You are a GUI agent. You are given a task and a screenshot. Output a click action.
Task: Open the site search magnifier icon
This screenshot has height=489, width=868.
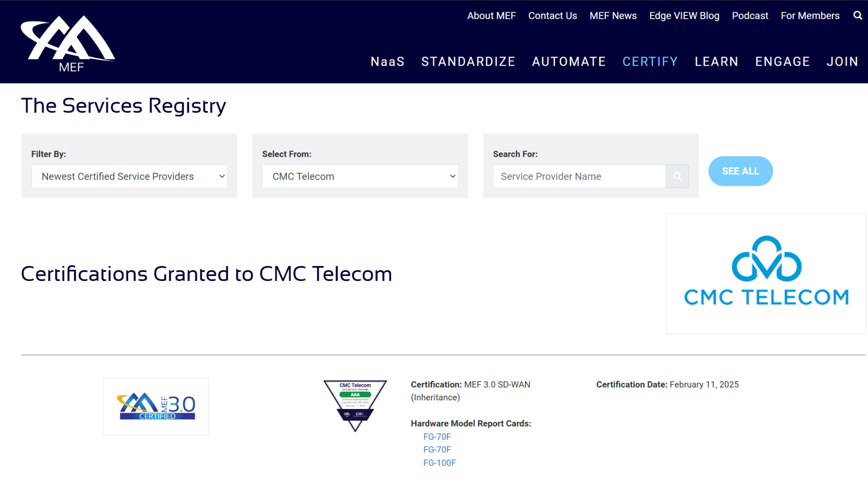tap(858, 15)
